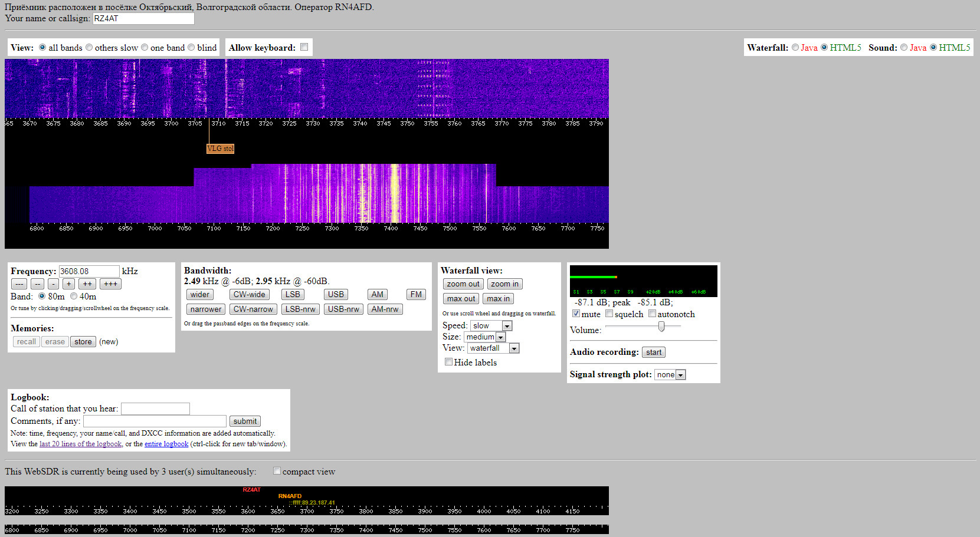Click 7300 on the 40m frequency scale
This screenshot has height=537, width=980.
click(x=332, y=229)
